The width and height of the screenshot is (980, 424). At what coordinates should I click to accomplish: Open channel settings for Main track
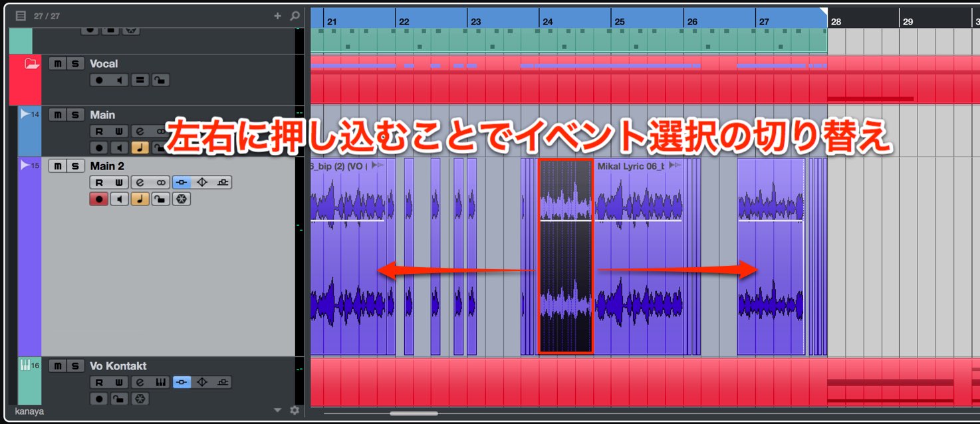(140, 132)
